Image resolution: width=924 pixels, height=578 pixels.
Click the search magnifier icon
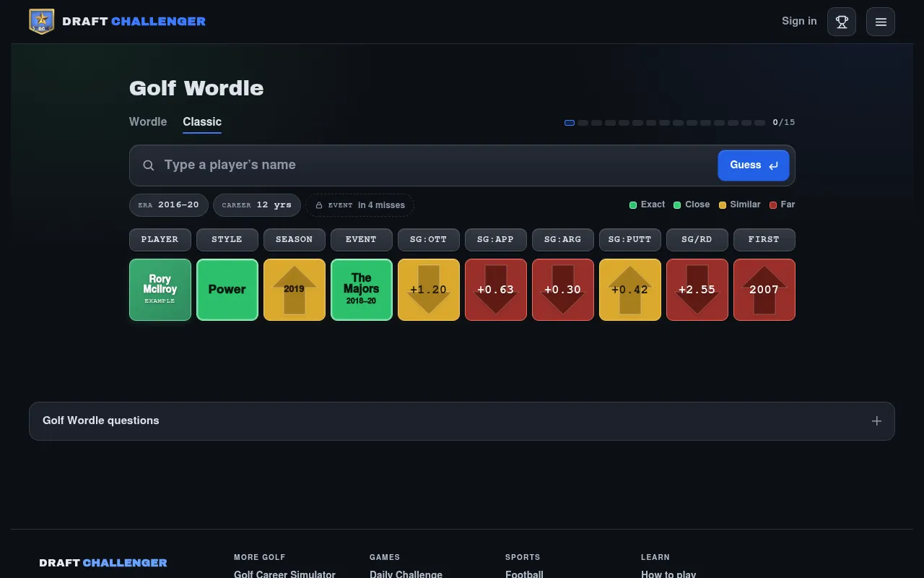[x=149, y=165]
